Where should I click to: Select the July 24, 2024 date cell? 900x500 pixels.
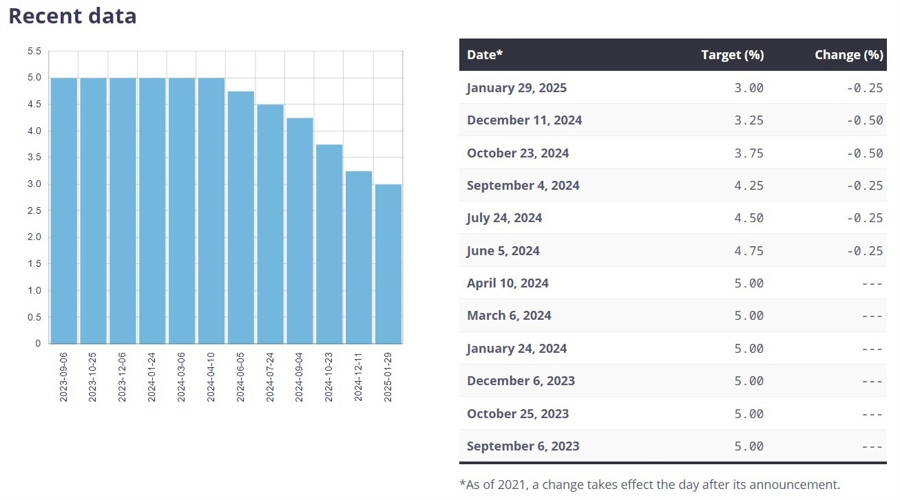pos(504,218)
